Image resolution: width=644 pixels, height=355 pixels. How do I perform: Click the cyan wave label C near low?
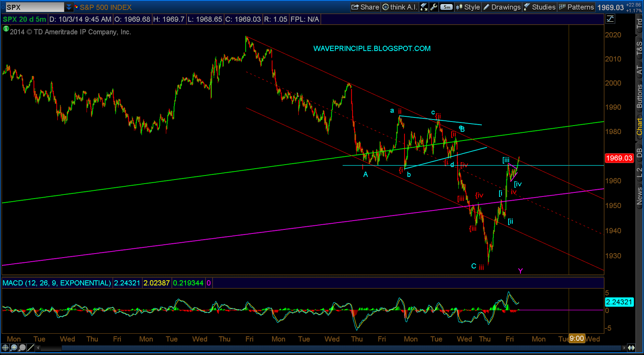coord(474,266)
